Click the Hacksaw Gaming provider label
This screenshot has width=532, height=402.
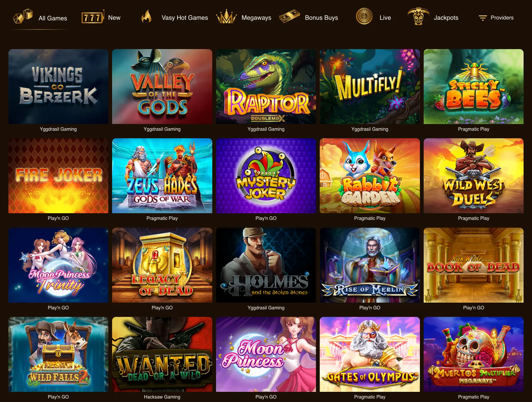pyautogui.click(x=162, y=397)
